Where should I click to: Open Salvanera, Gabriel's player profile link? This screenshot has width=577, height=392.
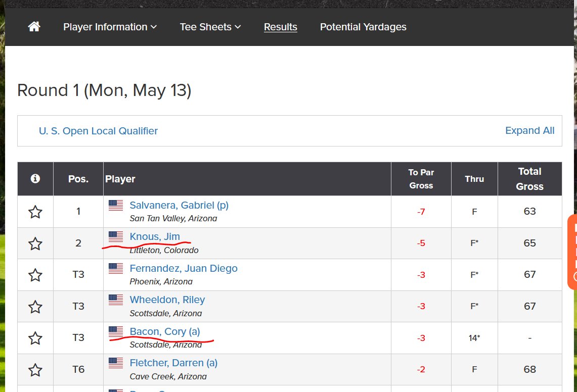[179, 205]
